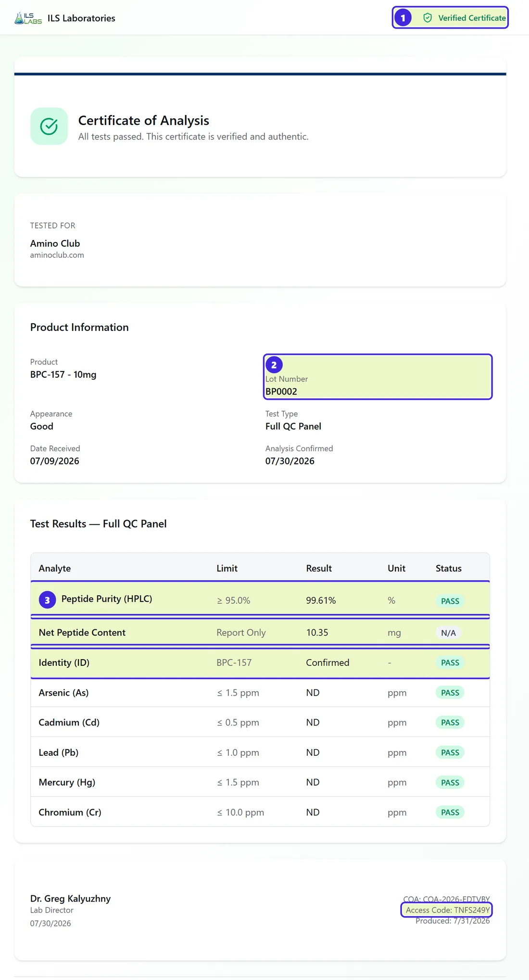Click the Arsenic (As) row label
The width and height of the screenshot is (529, 980).
tap(63, 693)
